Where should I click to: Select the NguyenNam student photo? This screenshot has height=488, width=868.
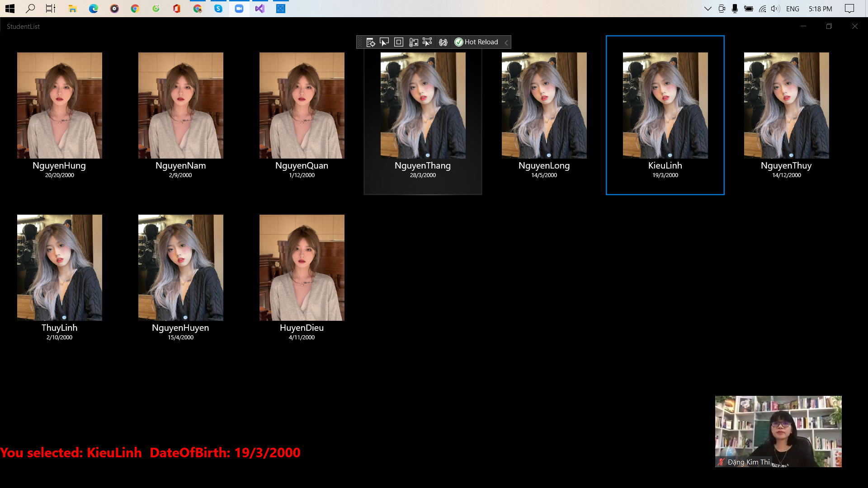[181, 105]
